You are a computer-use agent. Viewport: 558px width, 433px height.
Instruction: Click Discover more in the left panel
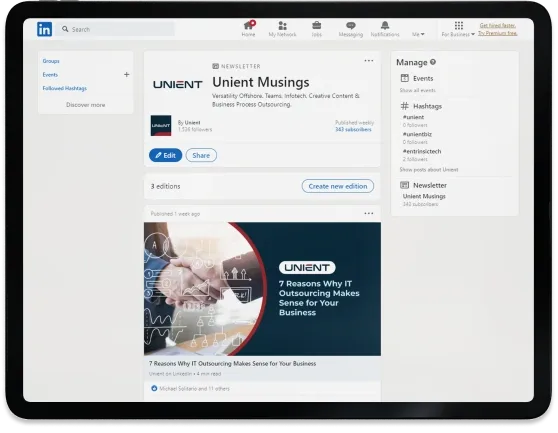click(85, 105)
